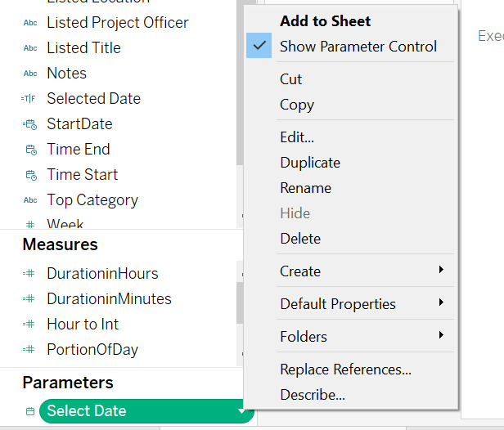
Task: Open the Select Date pill dropdown arrow
Action: click(241, 411)
